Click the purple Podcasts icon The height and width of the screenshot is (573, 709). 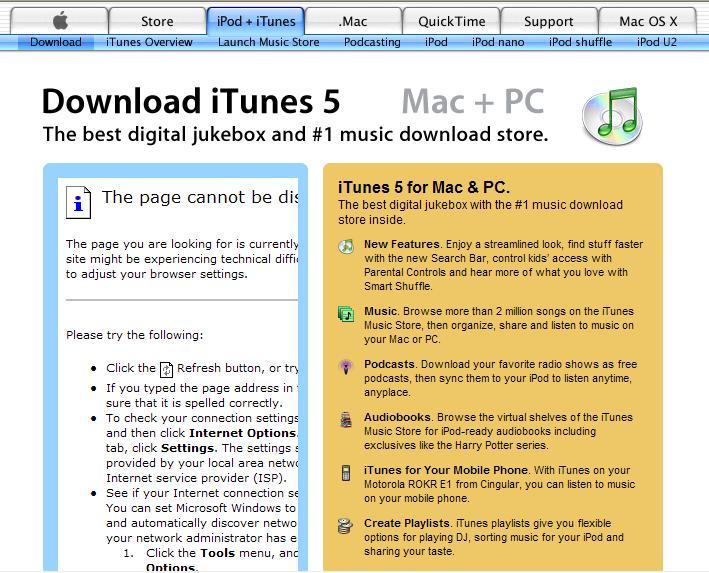[346, 366]
